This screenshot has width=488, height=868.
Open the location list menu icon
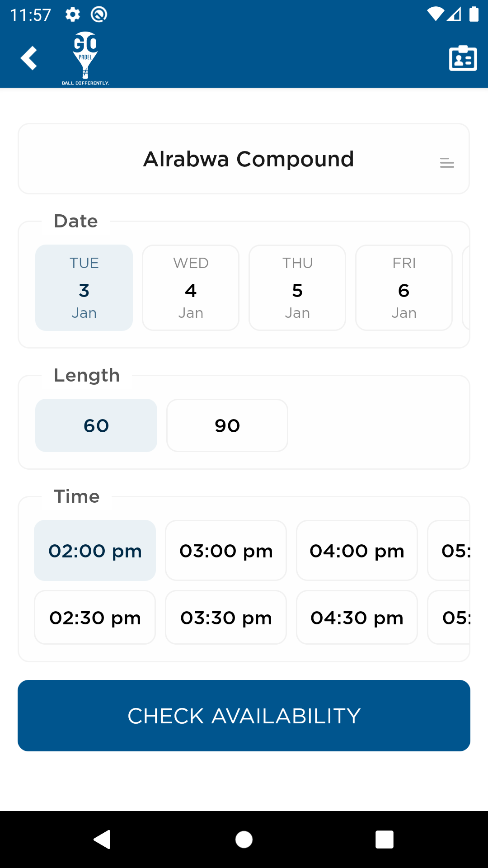pos(447,163)
